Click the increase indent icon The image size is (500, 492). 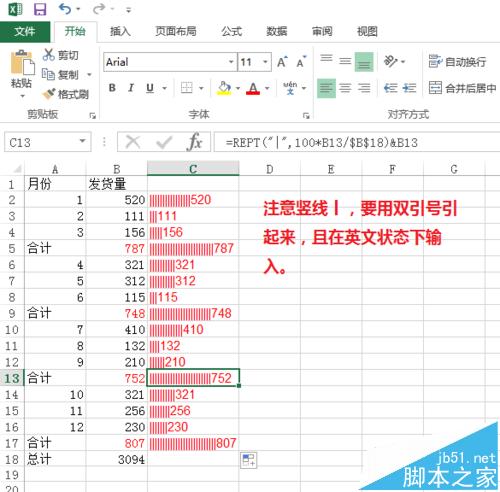[409, 88]
